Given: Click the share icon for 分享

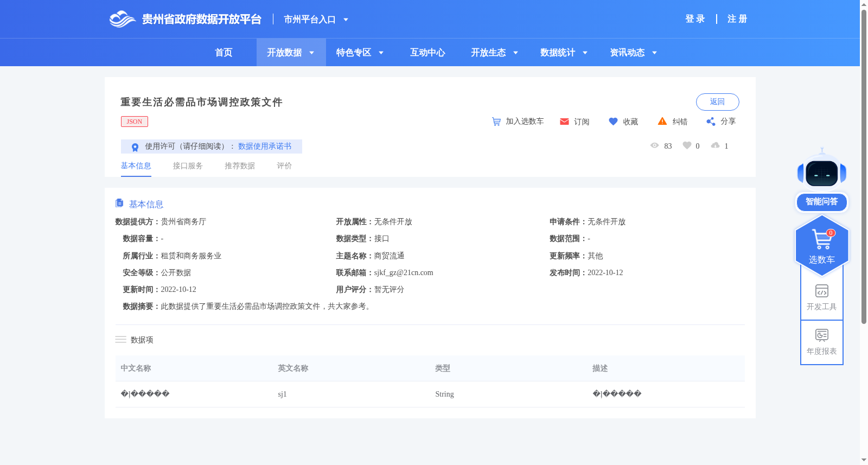Looking at the screenshot, I should [711, 122].
